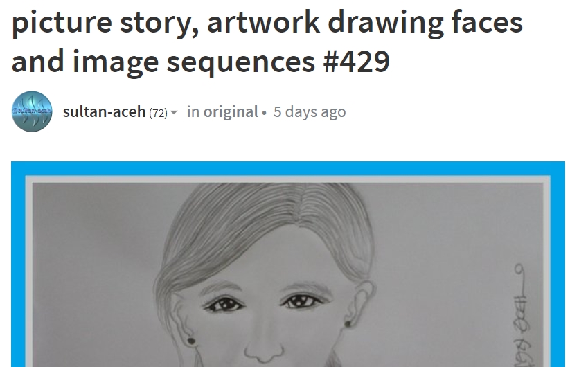
Task: Click the stud earring on right ear
Action: 348,323
